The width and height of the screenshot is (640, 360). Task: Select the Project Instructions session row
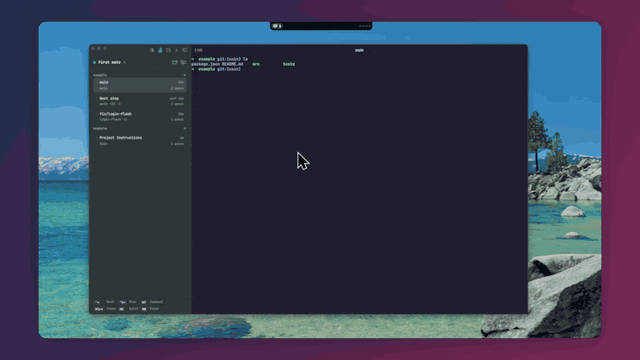(140, 141)
